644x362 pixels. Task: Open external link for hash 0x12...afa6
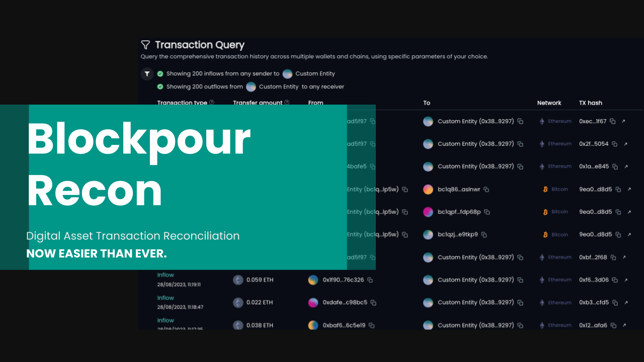[624, 325]
